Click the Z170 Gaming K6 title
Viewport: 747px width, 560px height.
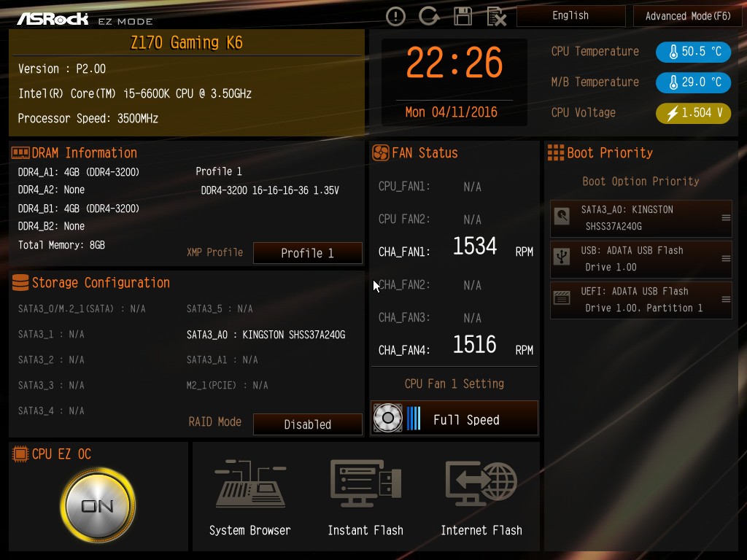coord(186,43)
